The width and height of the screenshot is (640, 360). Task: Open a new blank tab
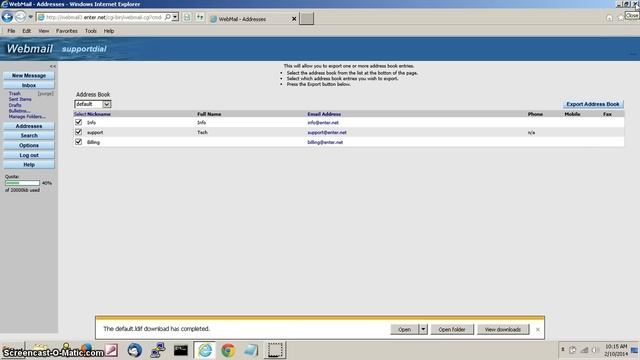click(306, 18)
